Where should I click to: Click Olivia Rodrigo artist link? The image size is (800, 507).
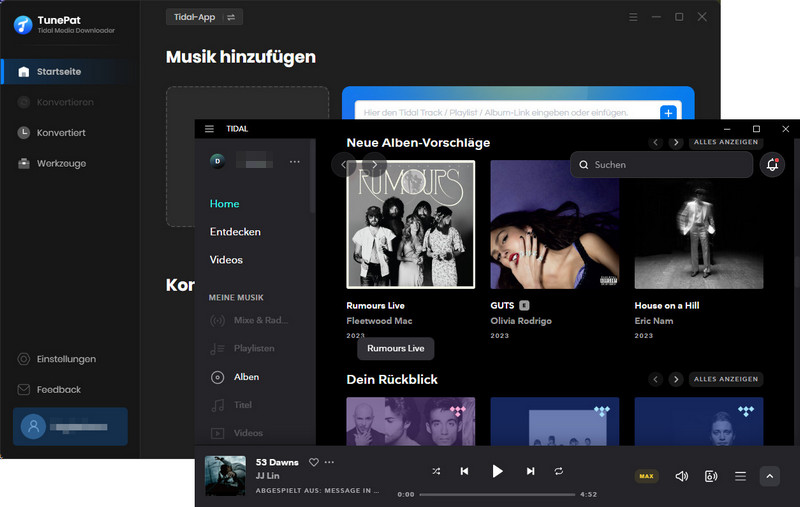(521, 321)
